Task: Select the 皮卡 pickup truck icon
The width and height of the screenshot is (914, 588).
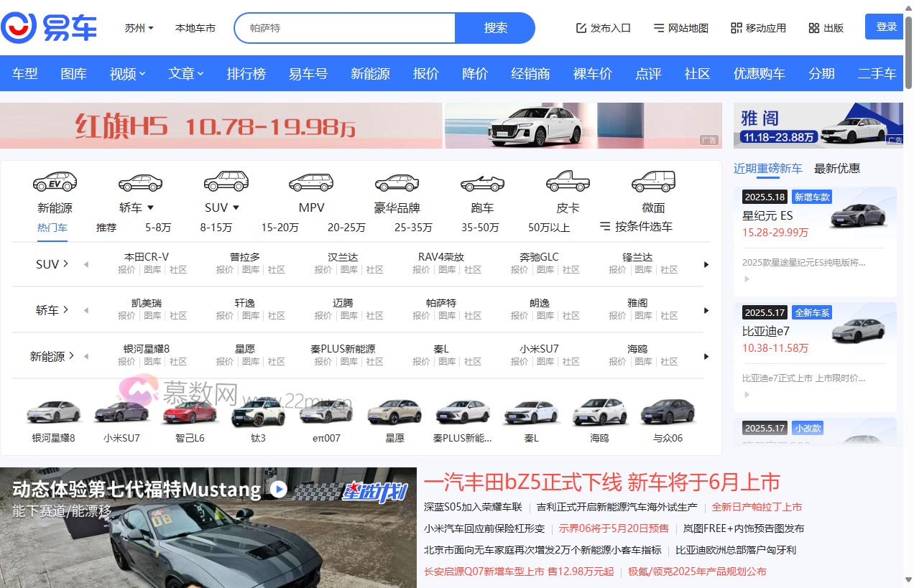Action: coord(567,182)
